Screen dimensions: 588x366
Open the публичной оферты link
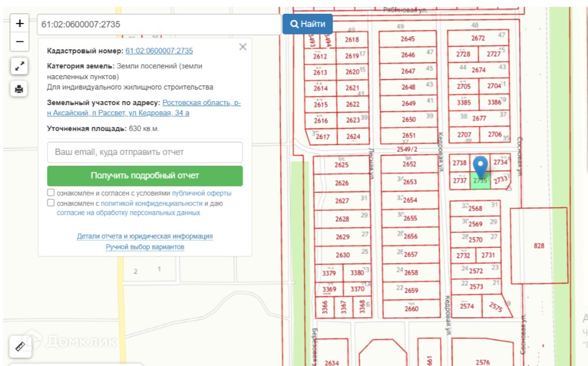[202, 193]
